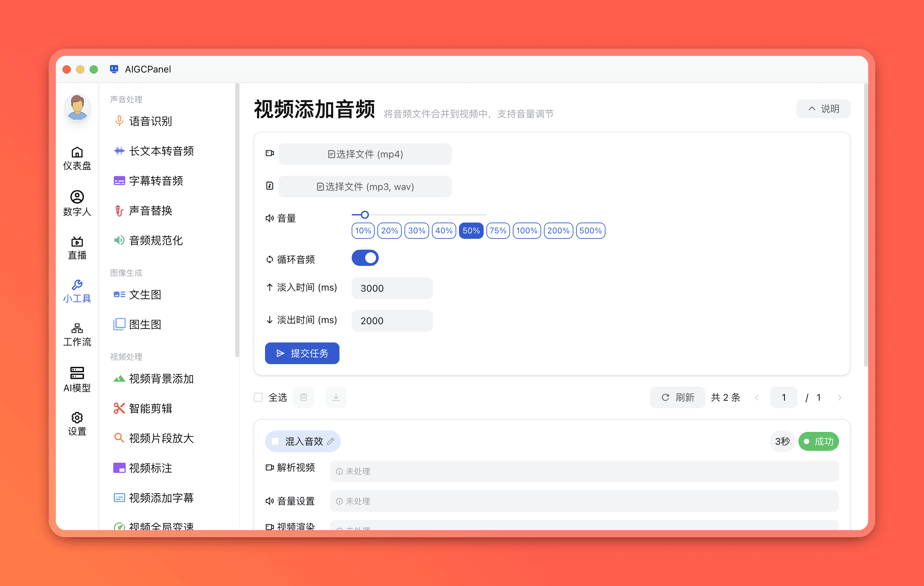The image size is (924, 586).
Task: Click the 视频添加字幕 caption icon
Action: click(119, 498)
